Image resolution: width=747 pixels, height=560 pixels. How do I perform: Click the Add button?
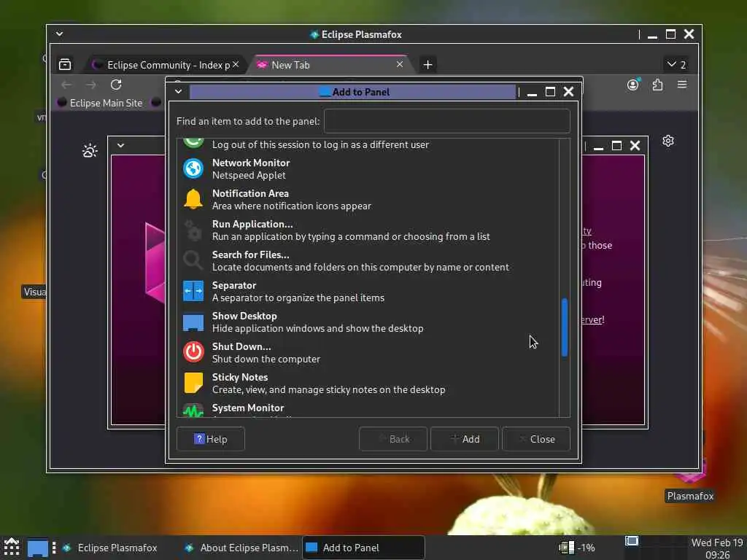click(465, 438)
